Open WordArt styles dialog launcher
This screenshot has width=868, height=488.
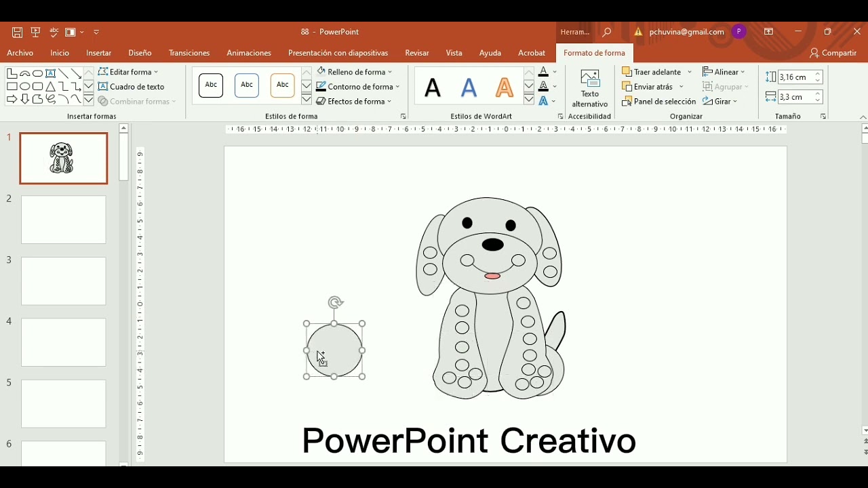tap(561, 117)
